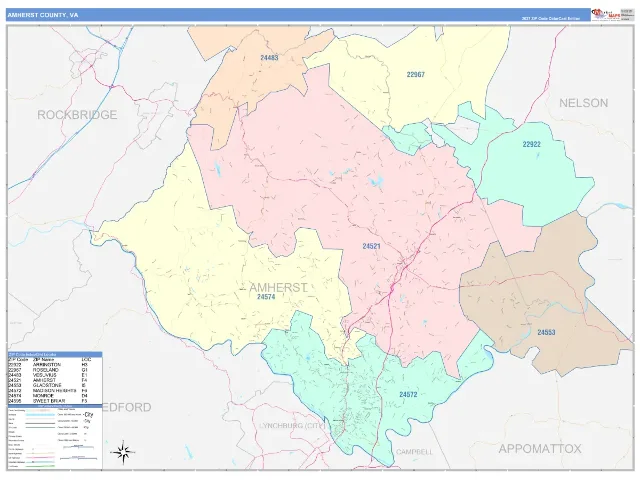
Task: Click the 24521 ZIP code label
Action: [x=371, y=246]
